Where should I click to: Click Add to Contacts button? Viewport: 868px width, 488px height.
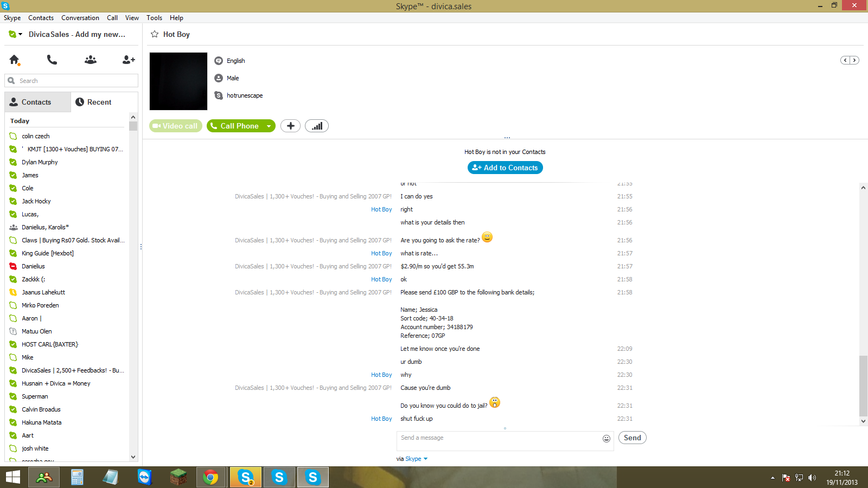[505, 168]
